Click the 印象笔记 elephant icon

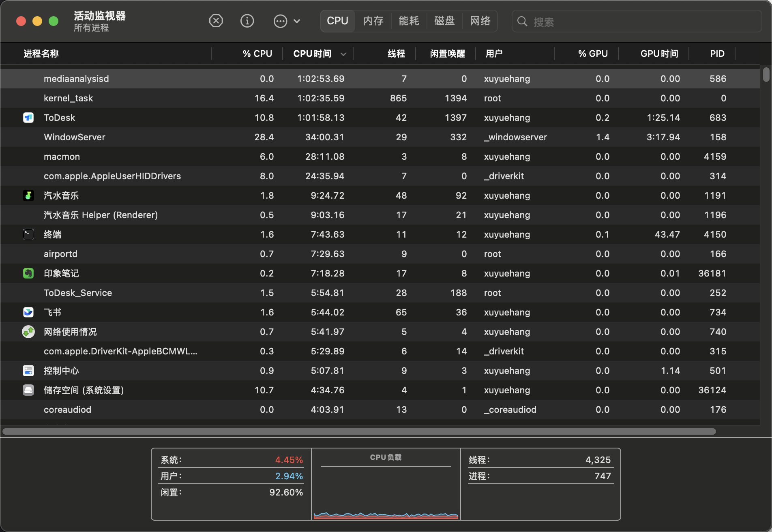[x=28, y=273]
